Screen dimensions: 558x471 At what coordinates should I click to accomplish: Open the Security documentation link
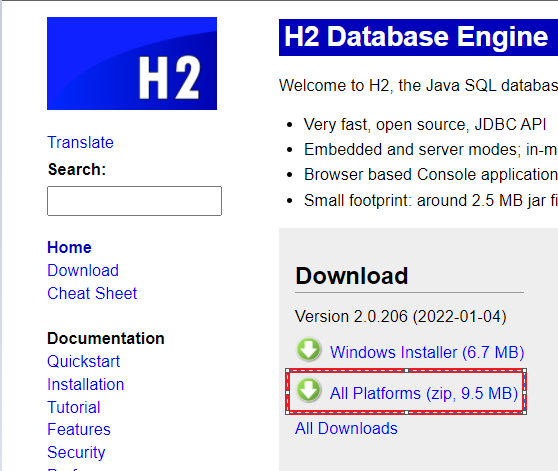(x=76, y=453)
